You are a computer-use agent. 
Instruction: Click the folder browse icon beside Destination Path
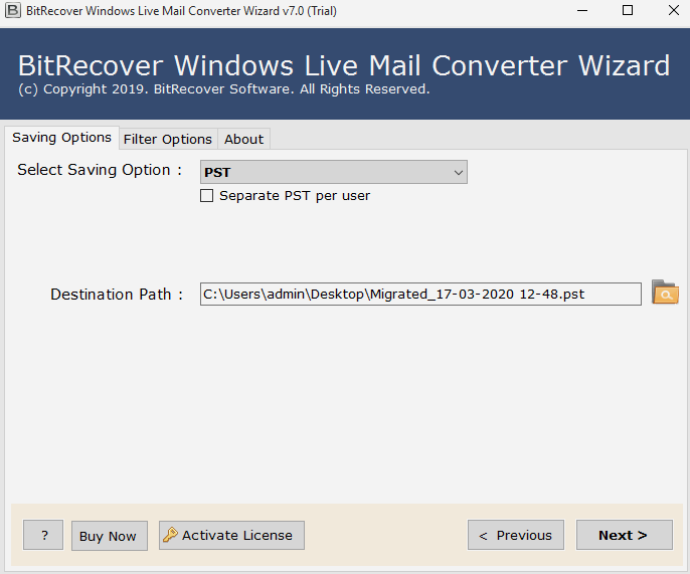click(x=665, y=292)
